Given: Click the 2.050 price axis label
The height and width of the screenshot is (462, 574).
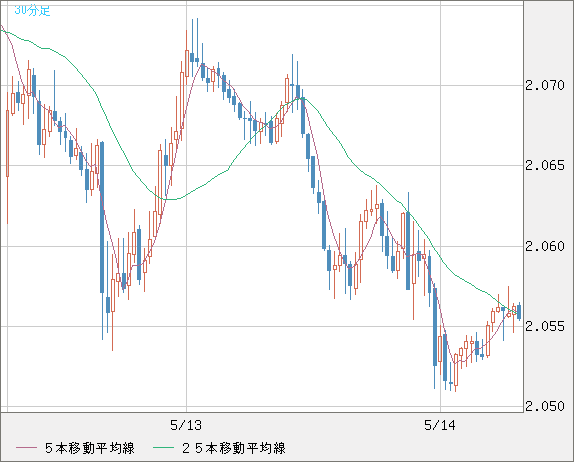Looking at the screenshot, I should [545, 406].
